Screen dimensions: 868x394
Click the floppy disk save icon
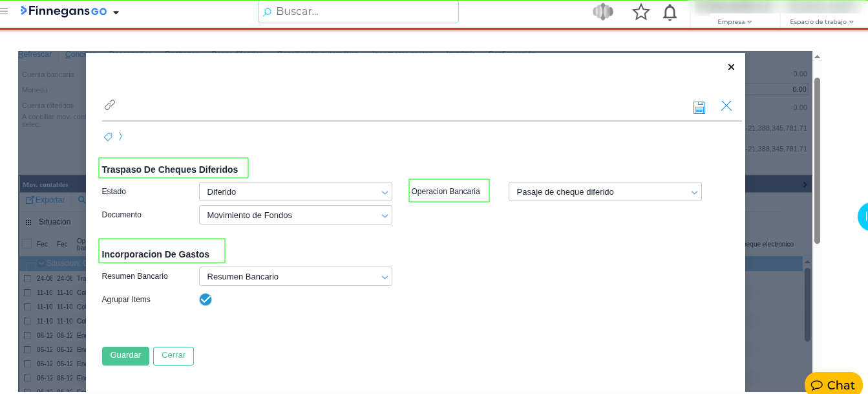pos(699,107)
